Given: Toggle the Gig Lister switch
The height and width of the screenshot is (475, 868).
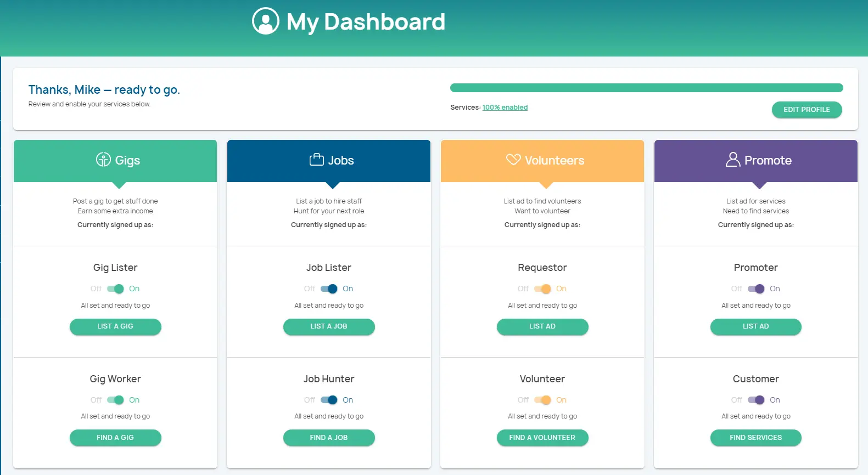Looking at the screenshot, I should tap(115, 289).
